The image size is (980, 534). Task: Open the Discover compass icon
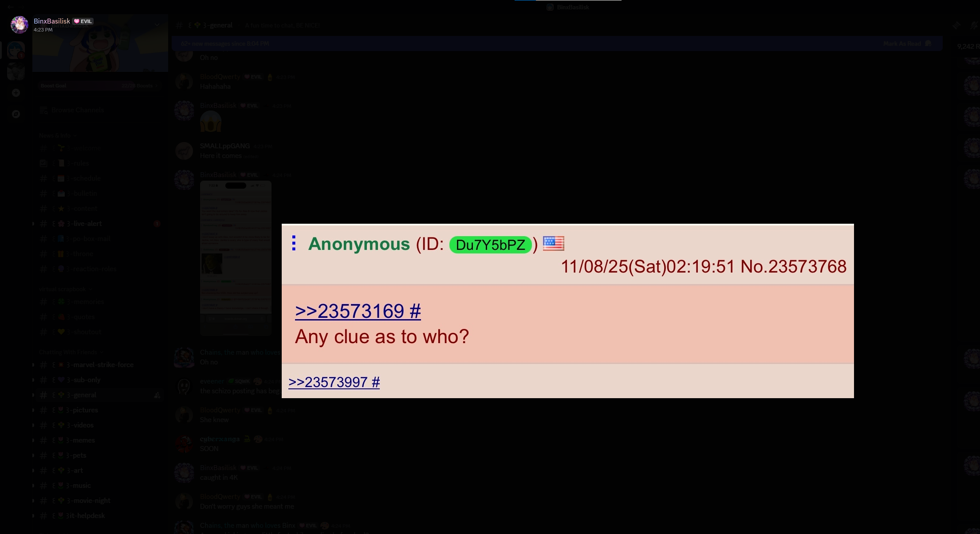pos(16,114)
